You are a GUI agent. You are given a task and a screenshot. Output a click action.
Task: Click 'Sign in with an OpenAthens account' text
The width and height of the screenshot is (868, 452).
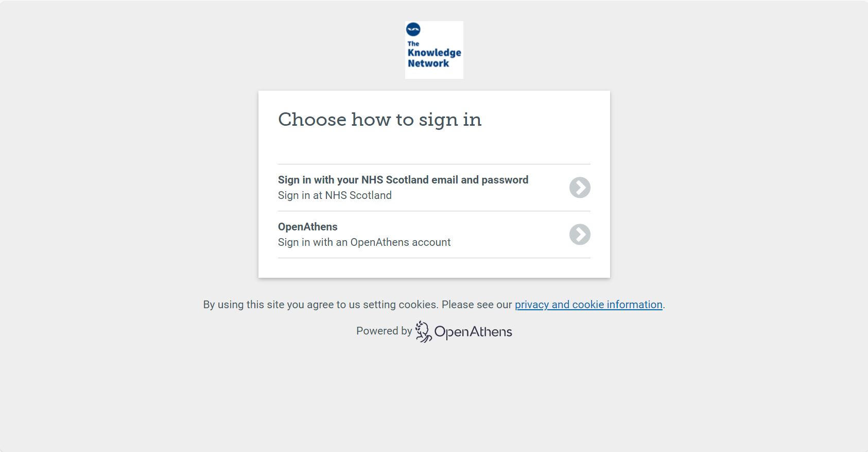click(x=364, y=242)
